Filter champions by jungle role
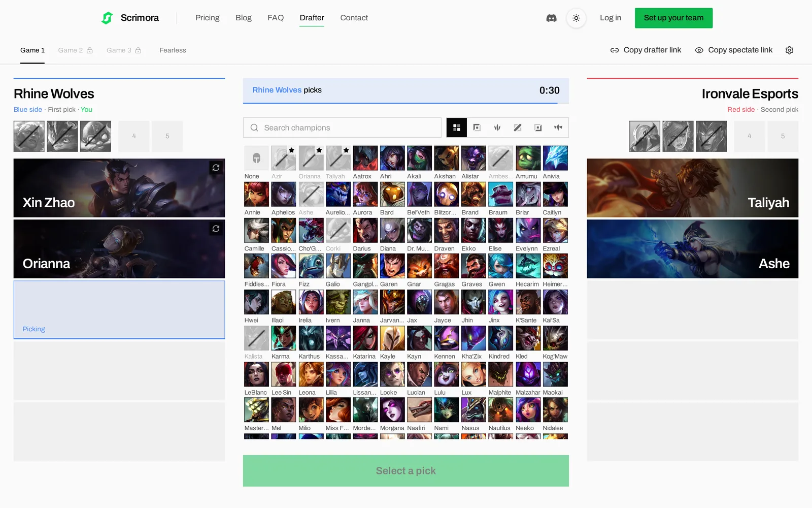 pyautogui.click(x=497, y=128)
